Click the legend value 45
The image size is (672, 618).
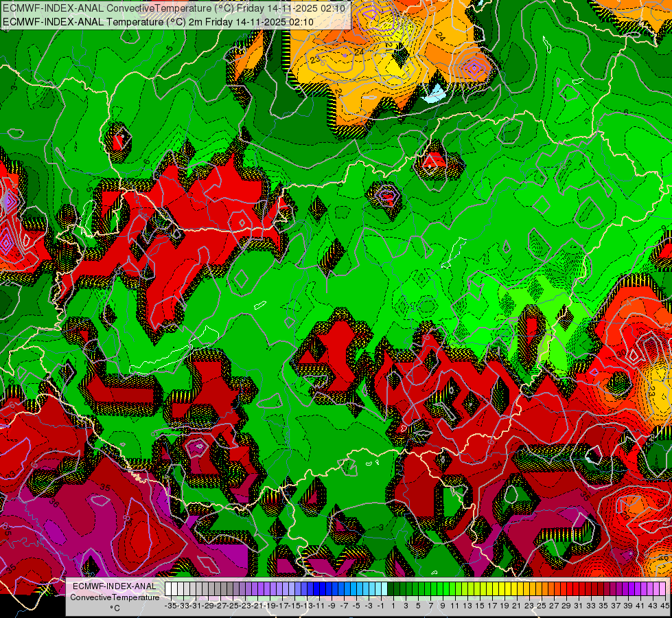(664, 606)
